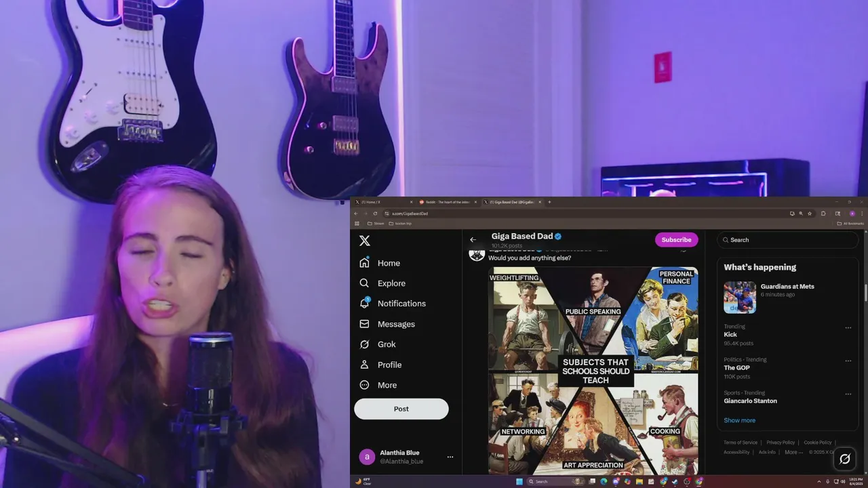
Task: Click the purple Subscribe button
Action: pos(676,239)
